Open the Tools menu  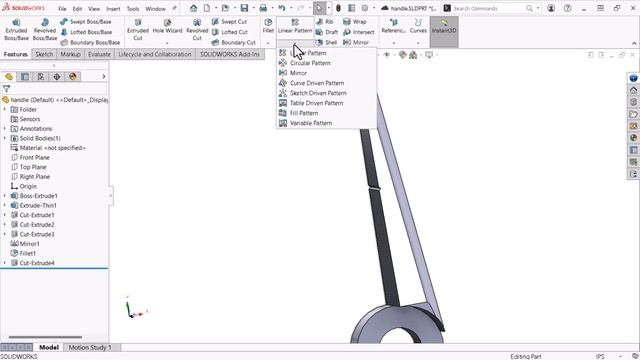coord(133,9)
